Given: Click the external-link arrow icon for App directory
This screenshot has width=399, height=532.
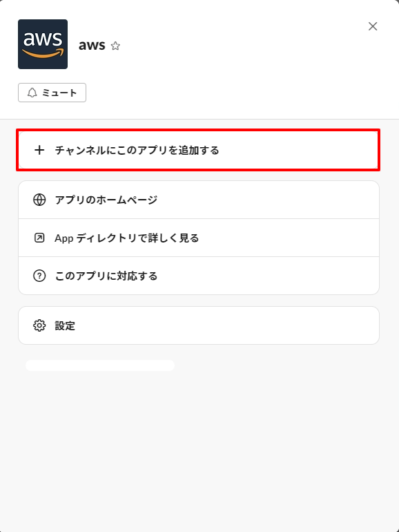Looking at the screenshot, I should point(39,238).
